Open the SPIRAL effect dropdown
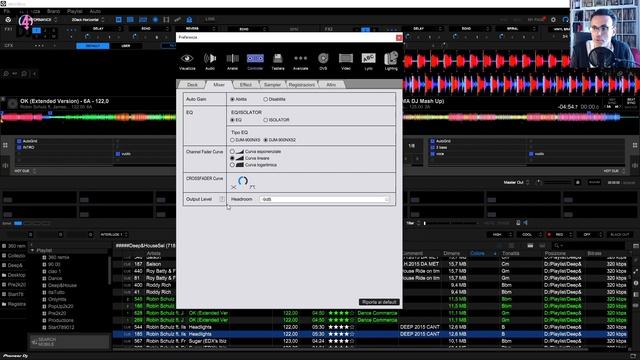The image size is (640, 360). pyautogui.click(x=515, y=29)
